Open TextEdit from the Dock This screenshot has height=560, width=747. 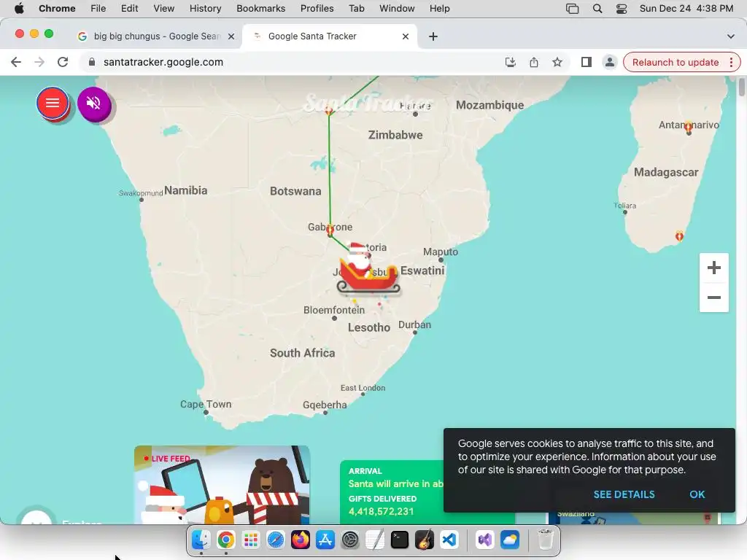(x=375, y=540)
